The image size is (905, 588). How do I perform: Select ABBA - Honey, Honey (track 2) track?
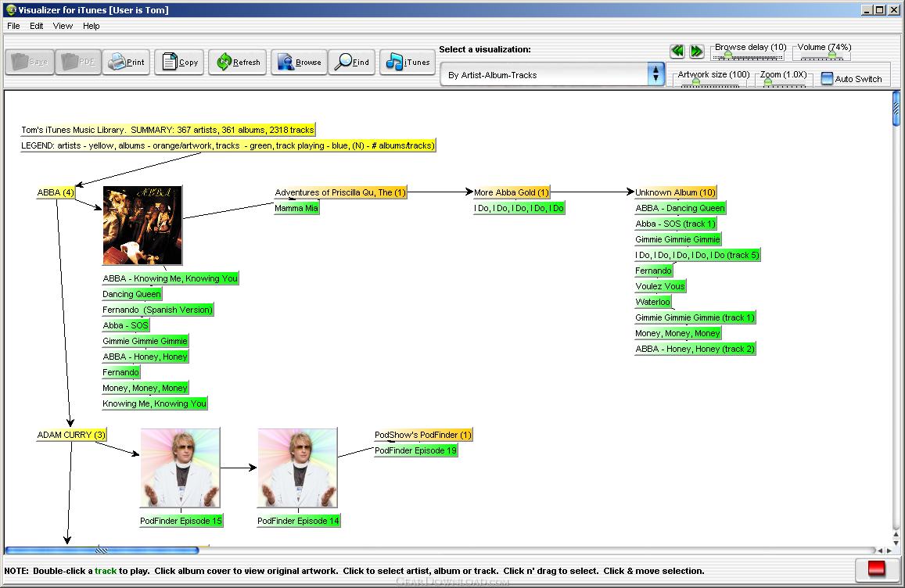pyautogui.click(x=695, y=348)
